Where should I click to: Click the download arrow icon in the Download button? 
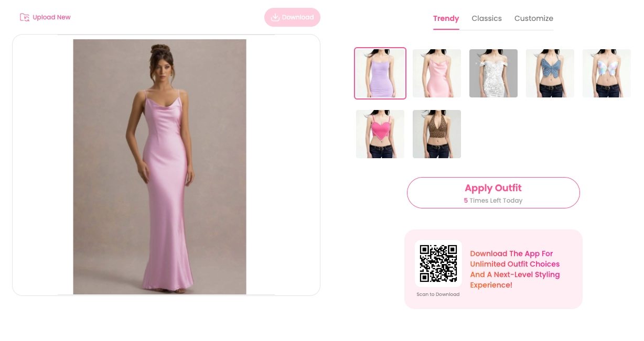[x=275, y=17]
